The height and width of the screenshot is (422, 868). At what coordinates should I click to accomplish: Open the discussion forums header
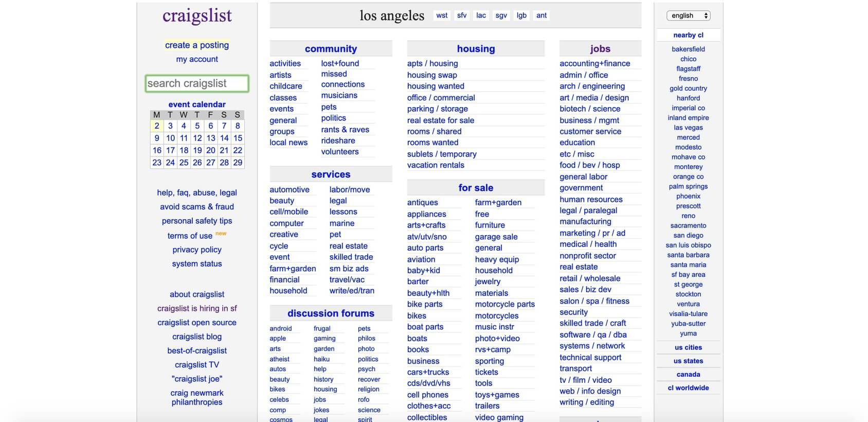(x=331, y=313)
